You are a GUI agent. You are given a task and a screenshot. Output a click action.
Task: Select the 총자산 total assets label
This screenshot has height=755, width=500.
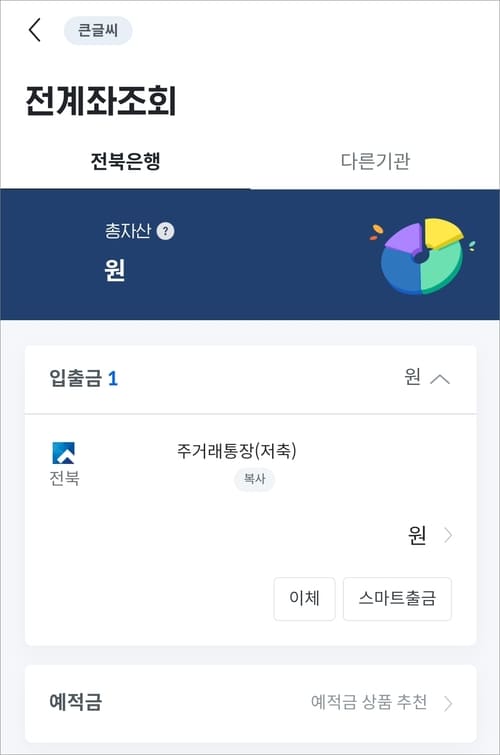(x=128, y=231)
